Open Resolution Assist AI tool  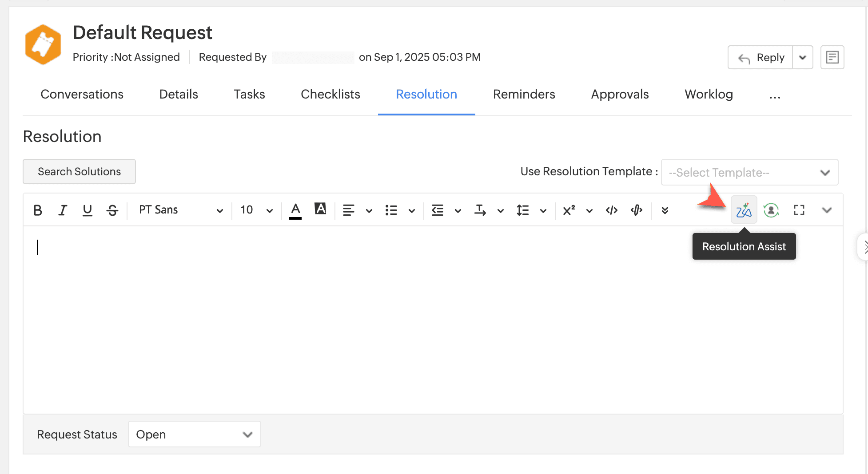click(744, 209)
